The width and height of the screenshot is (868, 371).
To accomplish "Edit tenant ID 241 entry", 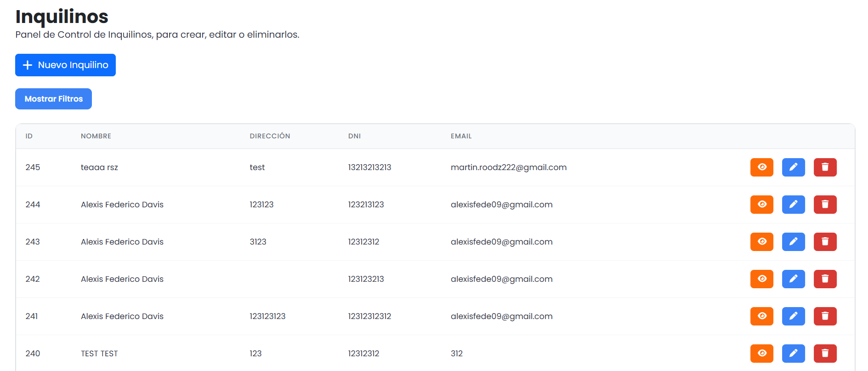I will click(793, 316).
